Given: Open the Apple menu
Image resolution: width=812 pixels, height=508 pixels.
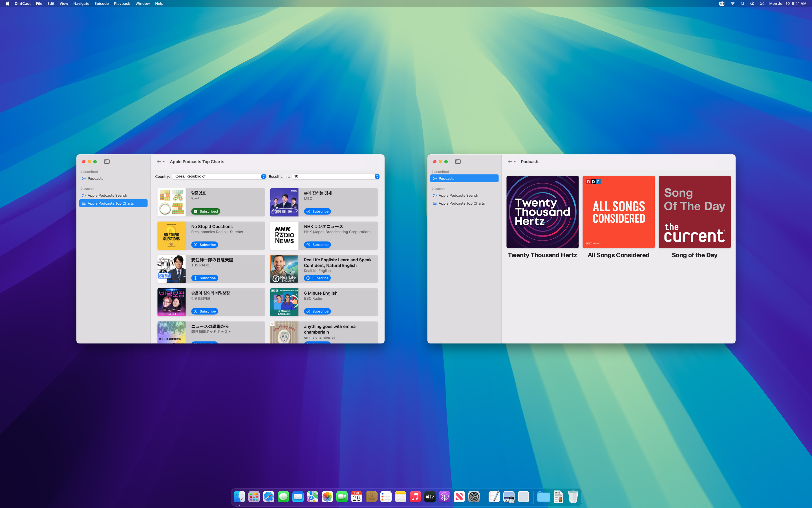Looking at the screenshot, I should pos(7,3).
